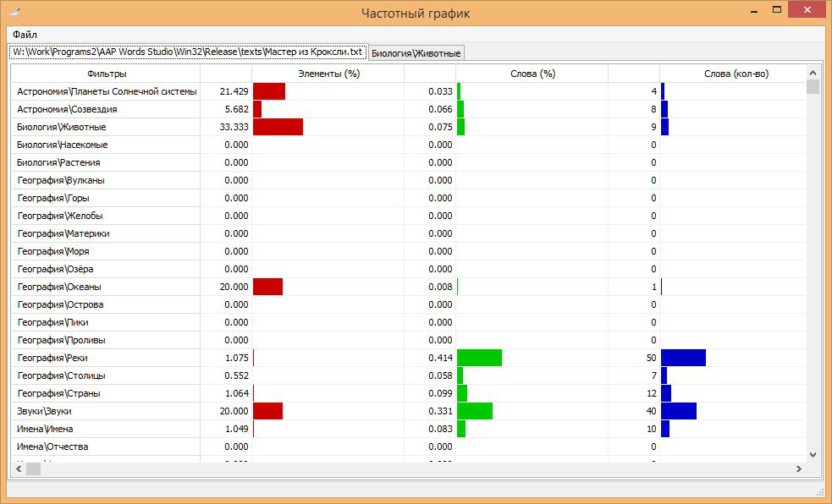
Task: Select the География\Реки filter row
Action: tap(106, 358)
